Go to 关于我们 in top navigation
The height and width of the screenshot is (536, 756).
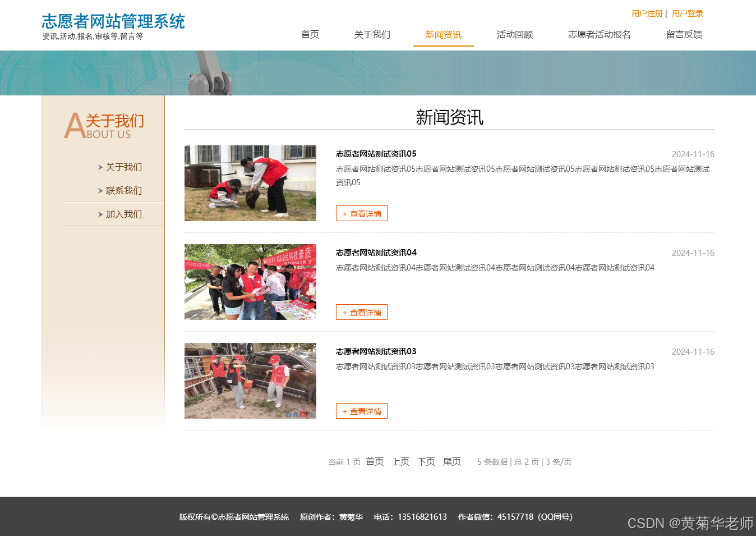coord(372,35)
